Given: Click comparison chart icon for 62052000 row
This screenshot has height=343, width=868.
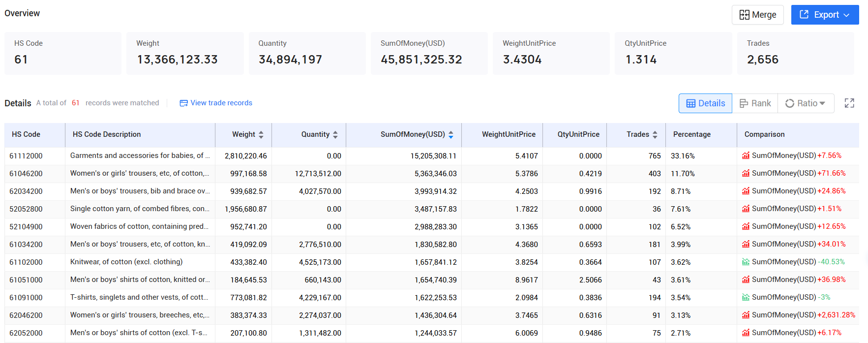Looking at the screenshot, I should pos(746,333).
